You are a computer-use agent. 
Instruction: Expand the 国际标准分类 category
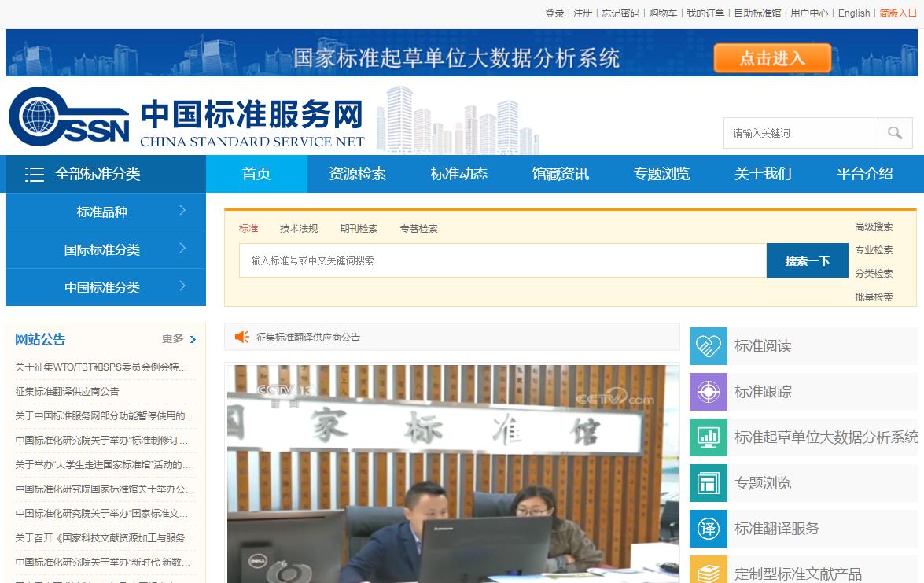tap(182, 249)
